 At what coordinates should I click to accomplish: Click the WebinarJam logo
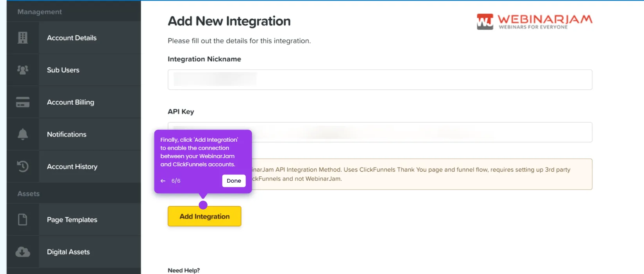coord(534,21)
